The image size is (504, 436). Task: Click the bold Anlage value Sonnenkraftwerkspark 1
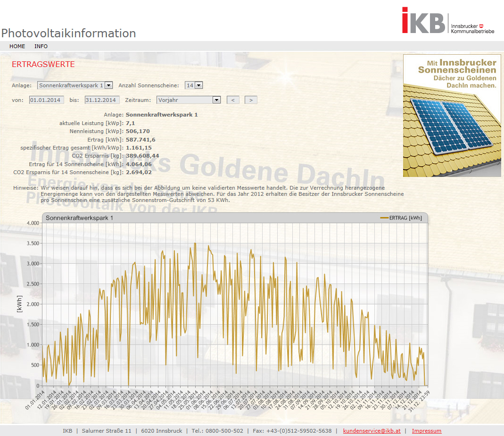coord(162,115)
